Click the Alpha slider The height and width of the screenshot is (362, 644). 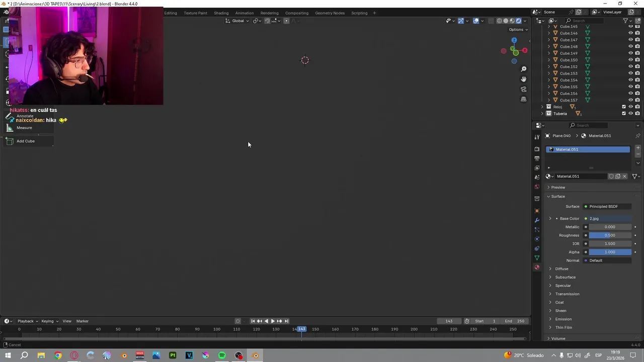pyautogui.click(x=610, y=252)
